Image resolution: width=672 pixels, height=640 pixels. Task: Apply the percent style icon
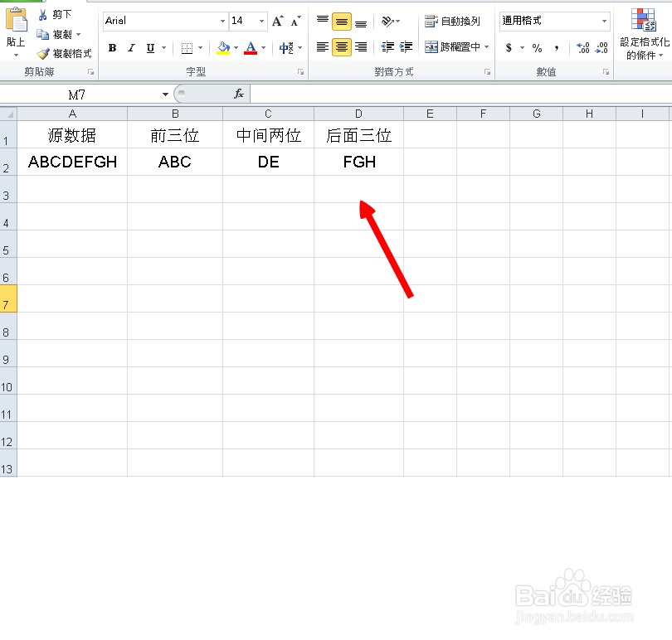[536, 49]
